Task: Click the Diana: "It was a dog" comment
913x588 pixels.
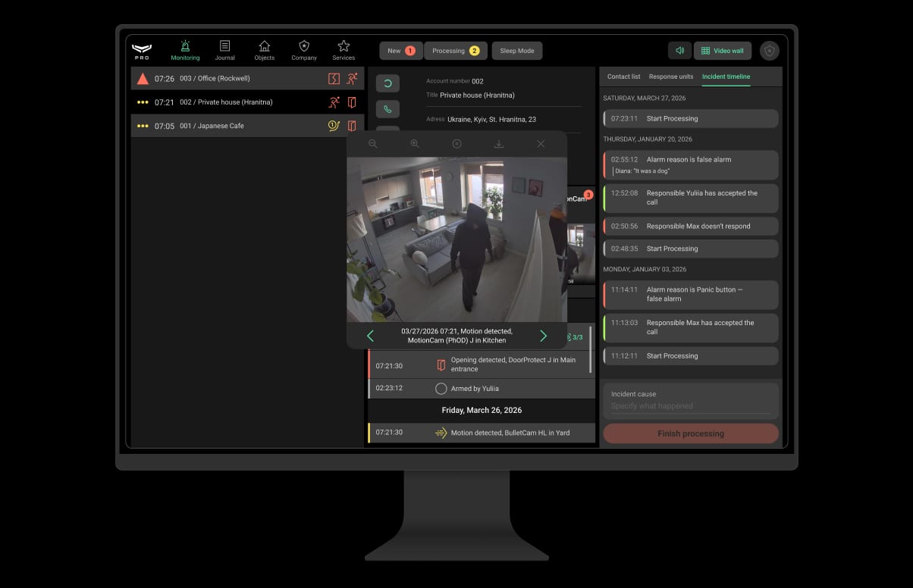Action: tap(642, 171)
